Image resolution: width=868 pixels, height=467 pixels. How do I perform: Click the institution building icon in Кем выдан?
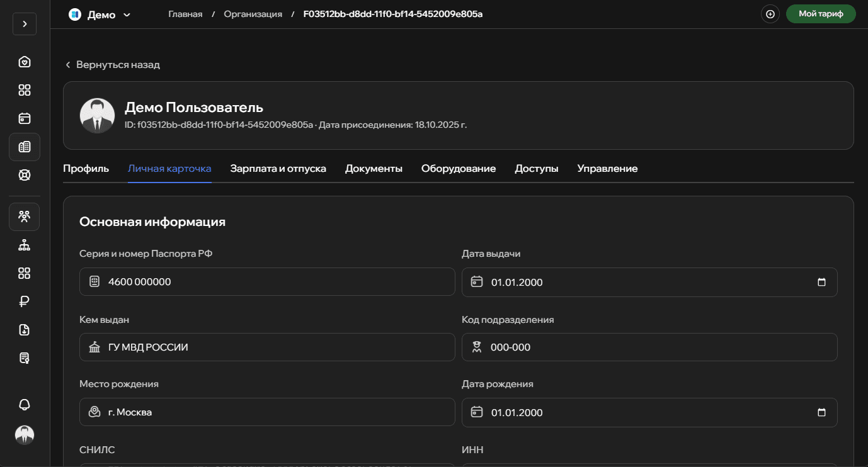coord(94,347)
